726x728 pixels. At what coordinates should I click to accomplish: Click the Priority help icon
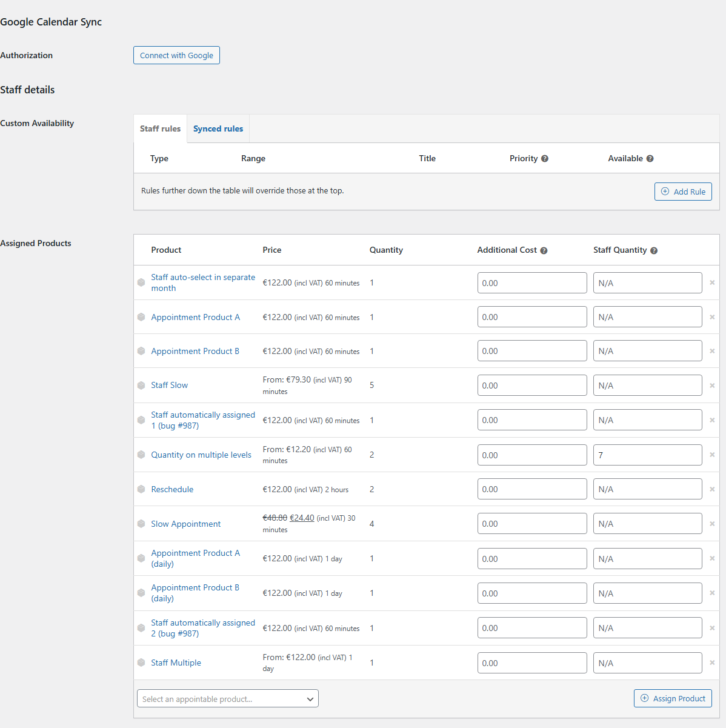point(545,158)
